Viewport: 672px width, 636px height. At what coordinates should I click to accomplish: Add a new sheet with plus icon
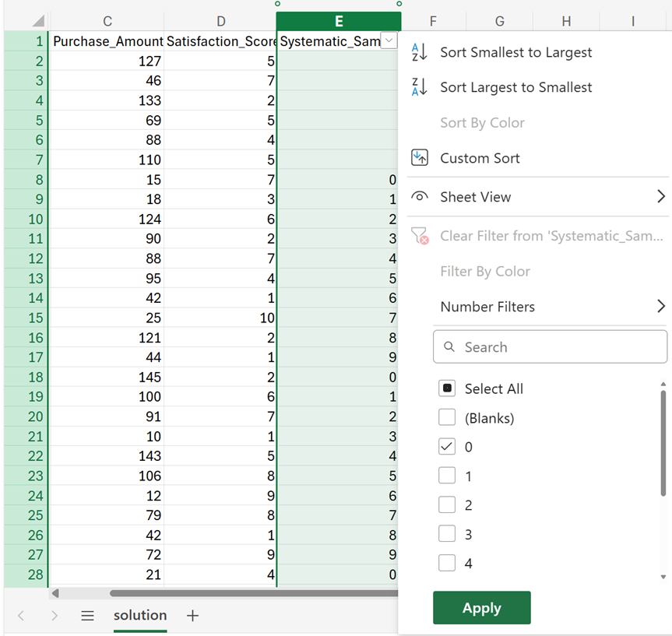(192, 616)
